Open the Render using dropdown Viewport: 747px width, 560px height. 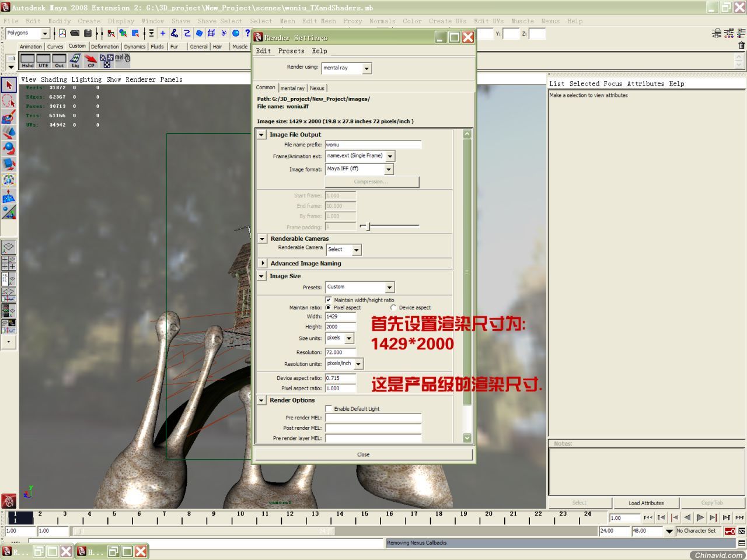pyautogui.click(x=366, y=68)
